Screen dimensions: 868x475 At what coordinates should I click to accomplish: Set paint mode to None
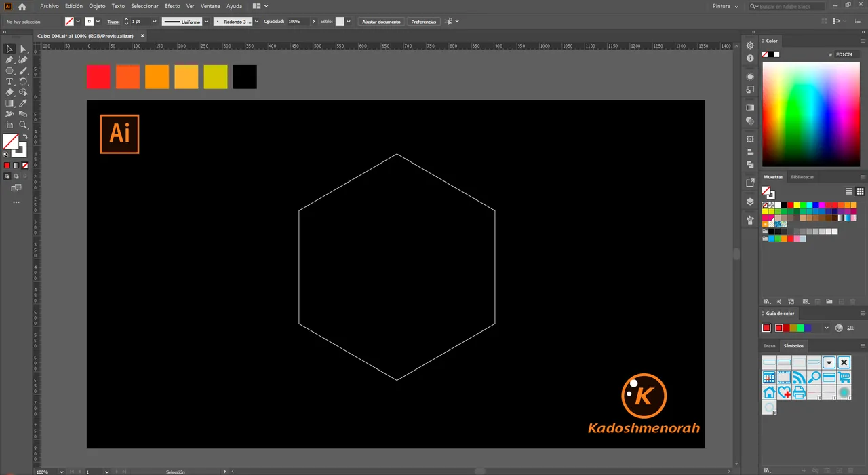click(x=25, y=166)
